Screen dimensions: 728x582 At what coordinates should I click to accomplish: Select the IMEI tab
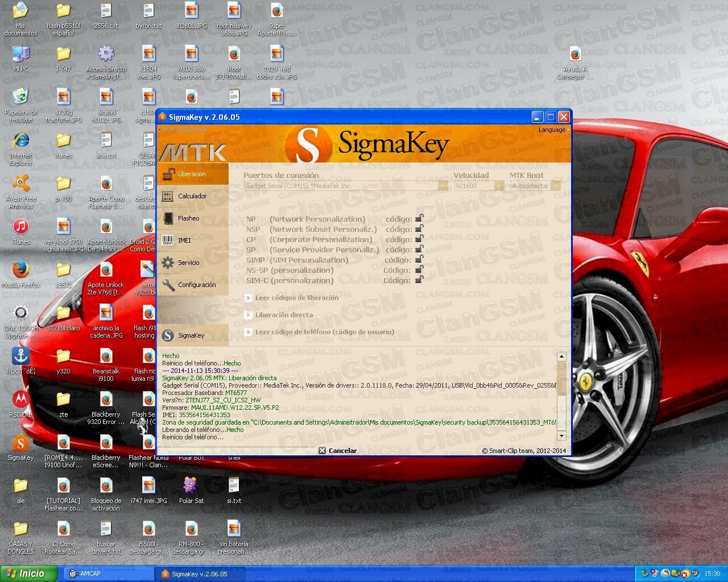pos(192,240)
